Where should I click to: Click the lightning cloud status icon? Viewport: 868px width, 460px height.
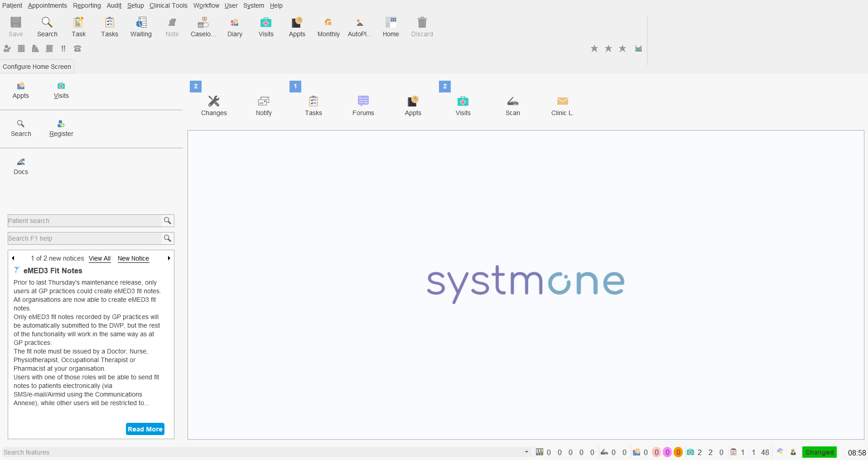point(780,452)
